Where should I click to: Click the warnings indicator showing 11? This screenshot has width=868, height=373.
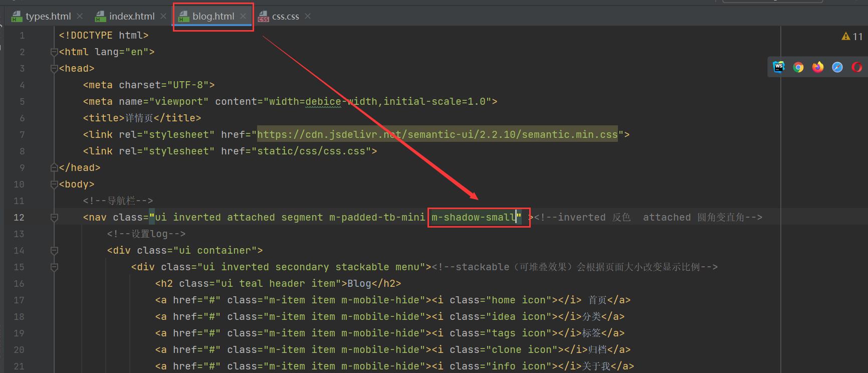pos(852,36)
